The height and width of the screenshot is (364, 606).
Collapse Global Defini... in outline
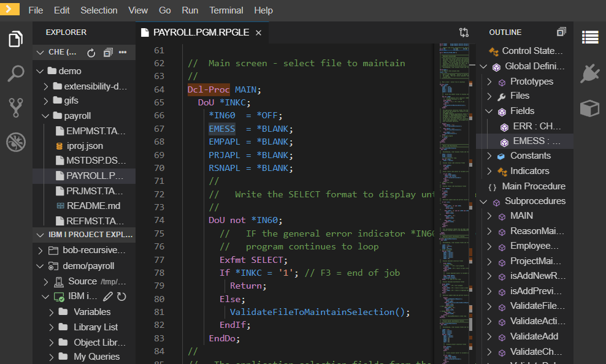(x=483, y=66)
